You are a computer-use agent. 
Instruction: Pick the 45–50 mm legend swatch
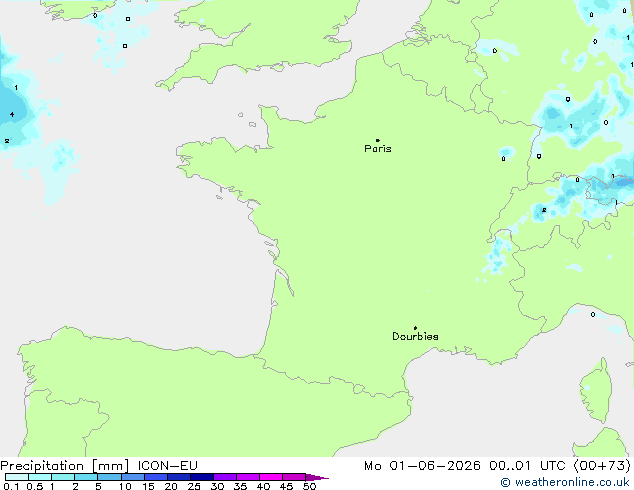coord(294,477)
